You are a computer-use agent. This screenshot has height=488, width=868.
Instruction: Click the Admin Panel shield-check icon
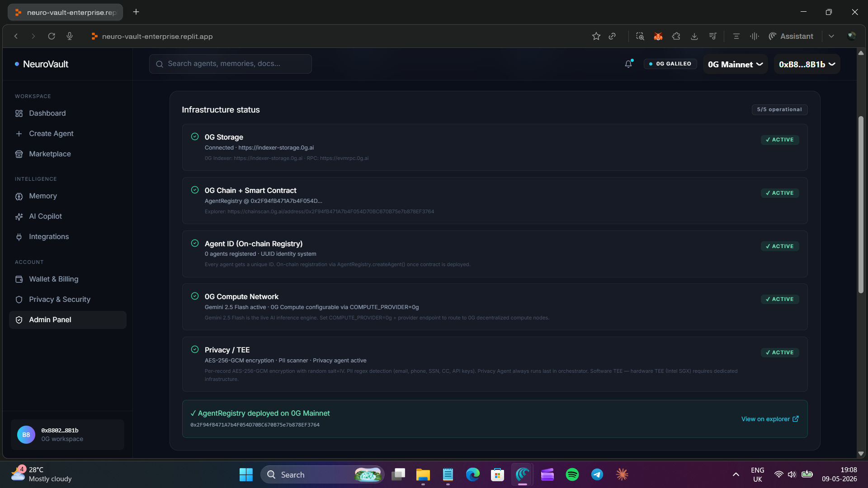click(x=19, y=320)
